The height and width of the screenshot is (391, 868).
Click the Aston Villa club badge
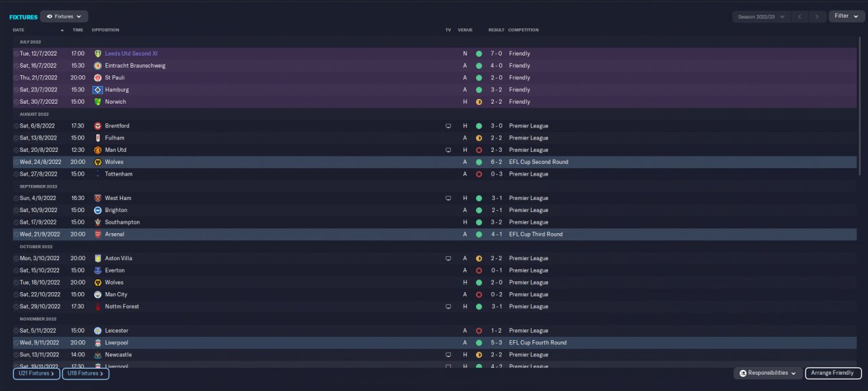(98, 258)
